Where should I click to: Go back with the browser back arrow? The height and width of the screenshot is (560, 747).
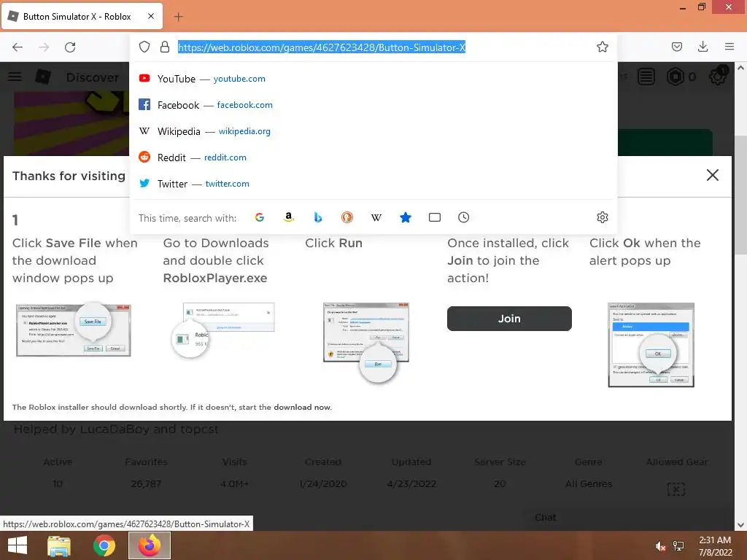click(x=18, y=47)
